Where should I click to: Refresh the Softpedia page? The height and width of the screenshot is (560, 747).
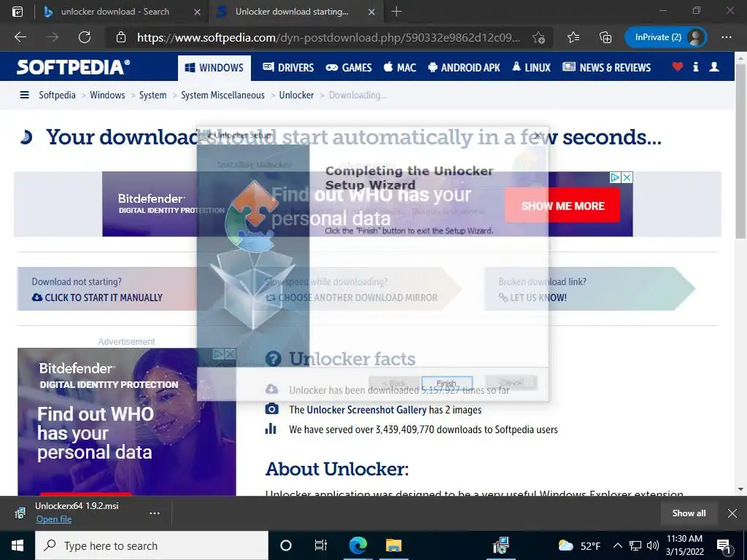click(x=85, y=37)
